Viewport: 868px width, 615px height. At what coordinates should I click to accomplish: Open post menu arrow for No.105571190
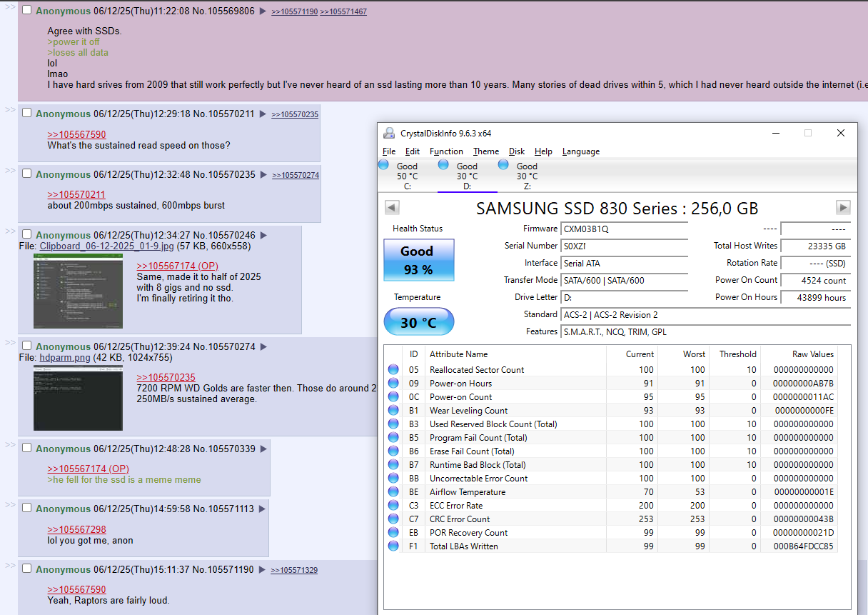pyautogui.click(x=262, y=569)
